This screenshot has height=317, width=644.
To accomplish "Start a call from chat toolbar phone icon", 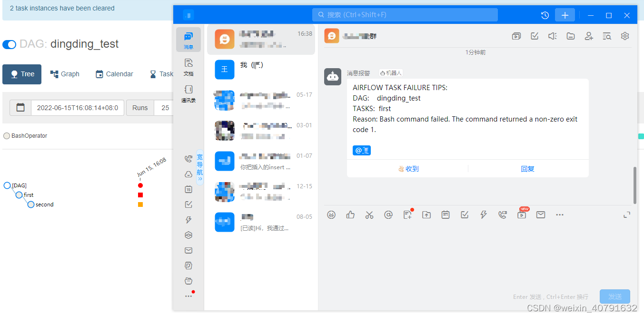I will click(503, 215).
